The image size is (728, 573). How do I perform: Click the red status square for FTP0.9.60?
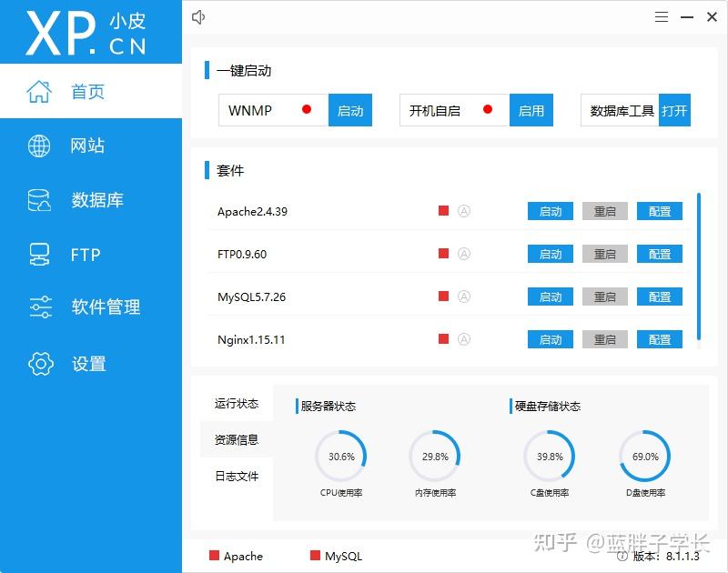click(443, 254)
